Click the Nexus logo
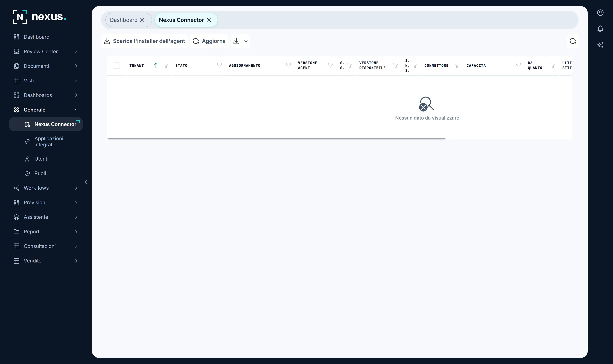 pos(39,17)
